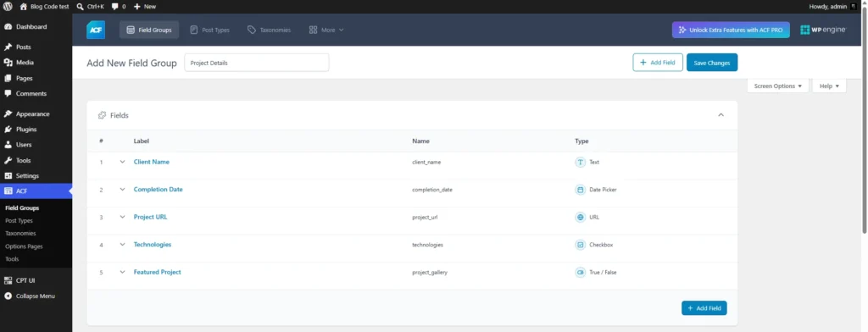Expand the Project URL field row chevron
This screenshot has width=868, height=332.
(x=122, y=217)
